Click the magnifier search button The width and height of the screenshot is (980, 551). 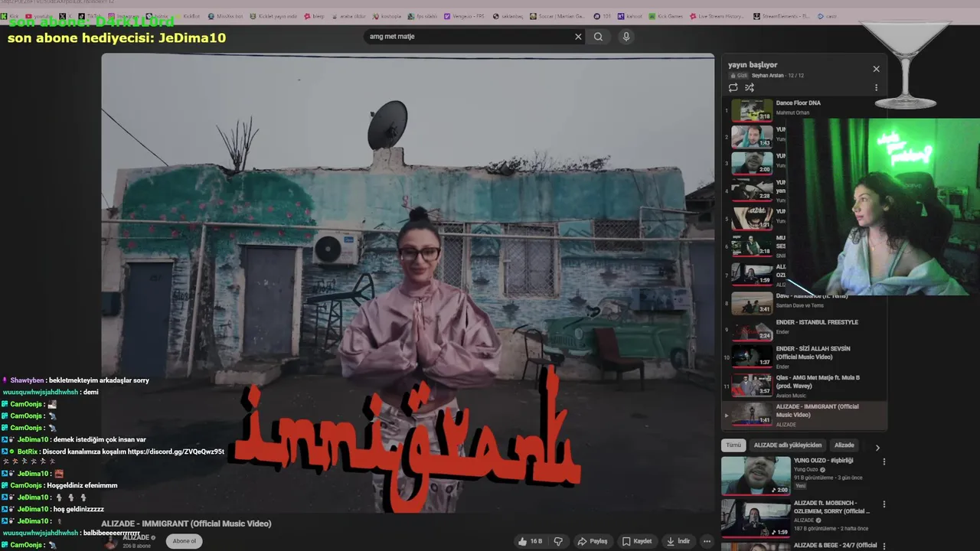pyautogui.click(x=598, y=37)
